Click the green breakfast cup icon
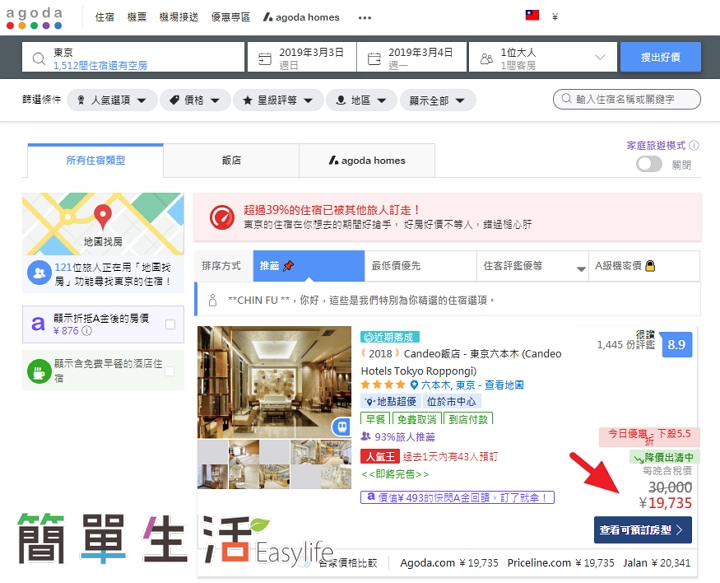 tap(39, 371)
